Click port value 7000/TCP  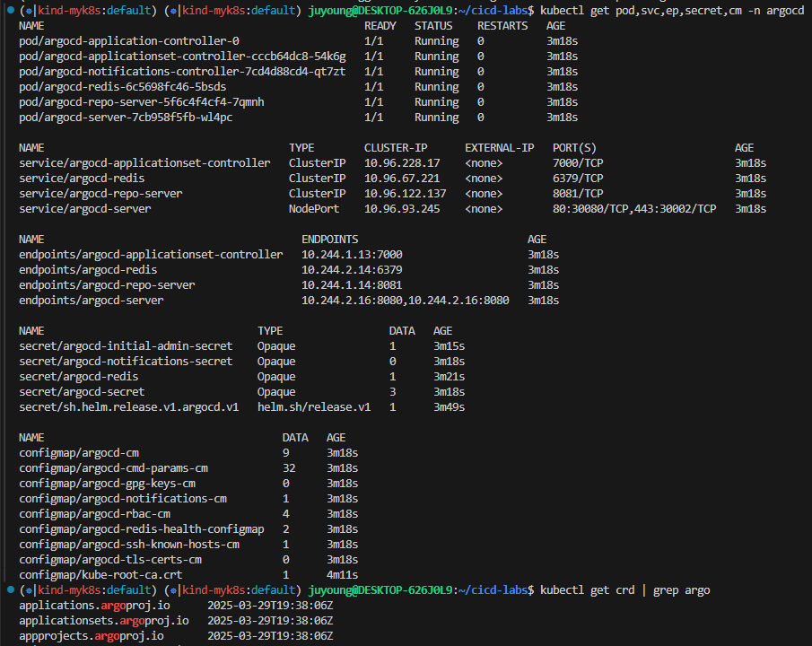[578, 162]
